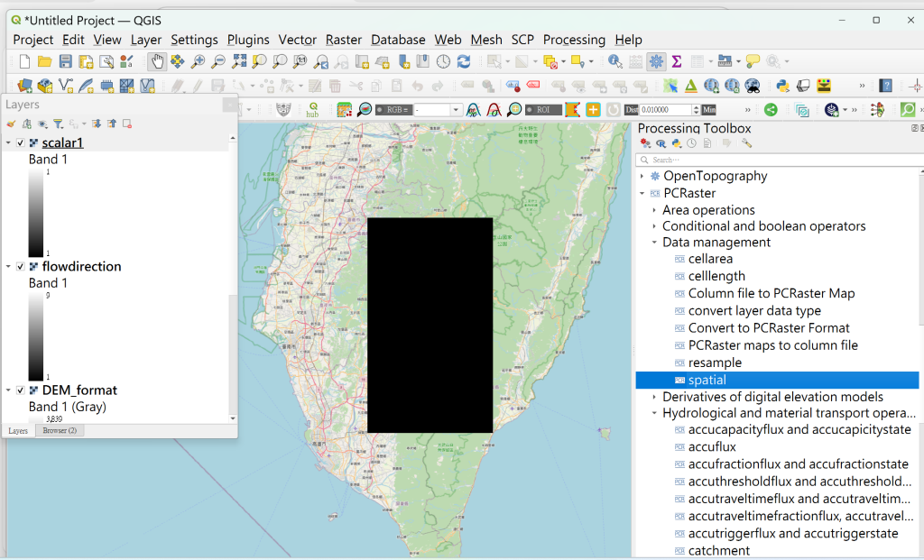Open the Temporal Controller clock icon
Screen dimensions: 924x560
click(x=443, y=61)
